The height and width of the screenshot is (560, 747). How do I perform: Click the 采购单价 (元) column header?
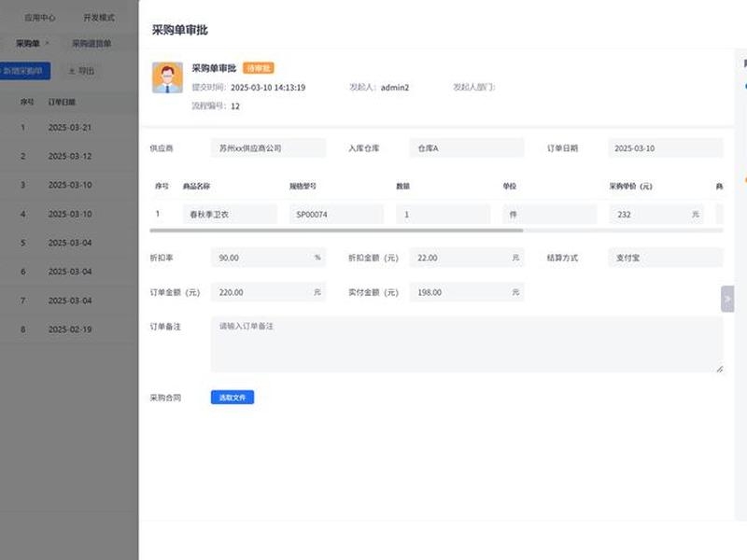click(x=631, y=186)
